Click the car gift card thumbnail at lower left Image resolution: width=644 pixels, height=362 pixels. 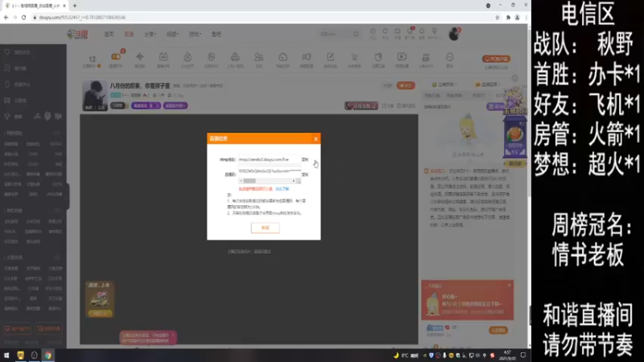99,299
